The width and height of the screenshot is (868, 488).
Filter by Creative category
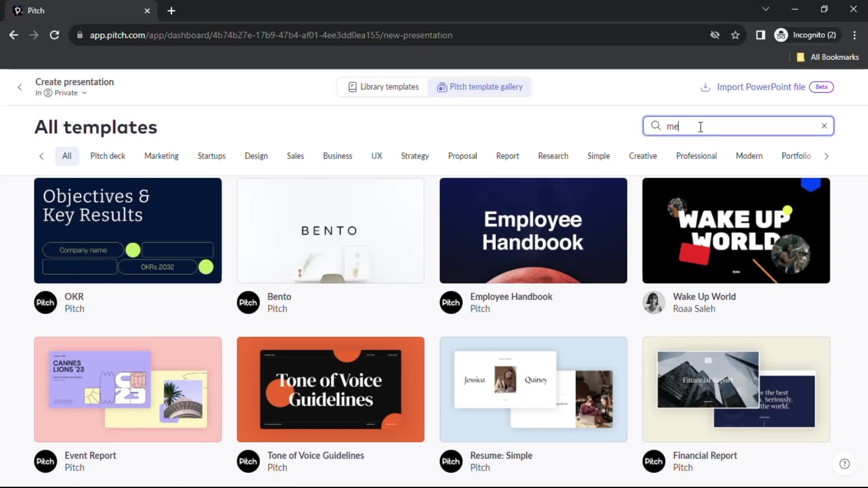643,156
